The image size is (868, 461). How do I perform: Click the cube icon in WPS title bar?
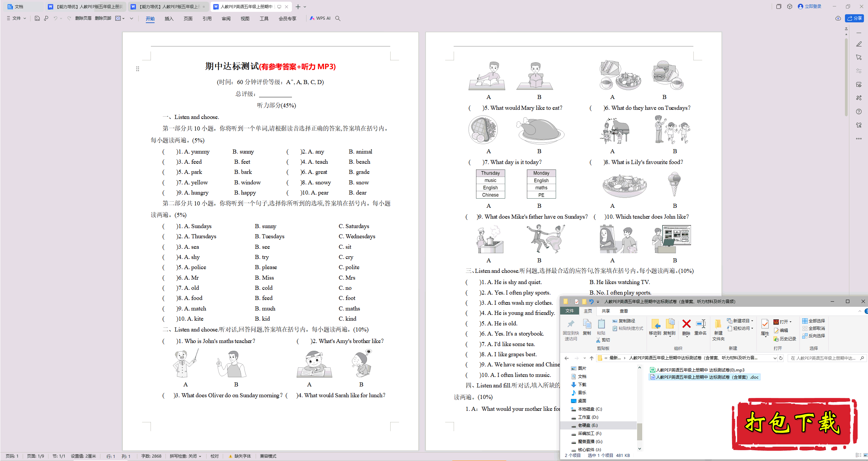coord(790,6)
